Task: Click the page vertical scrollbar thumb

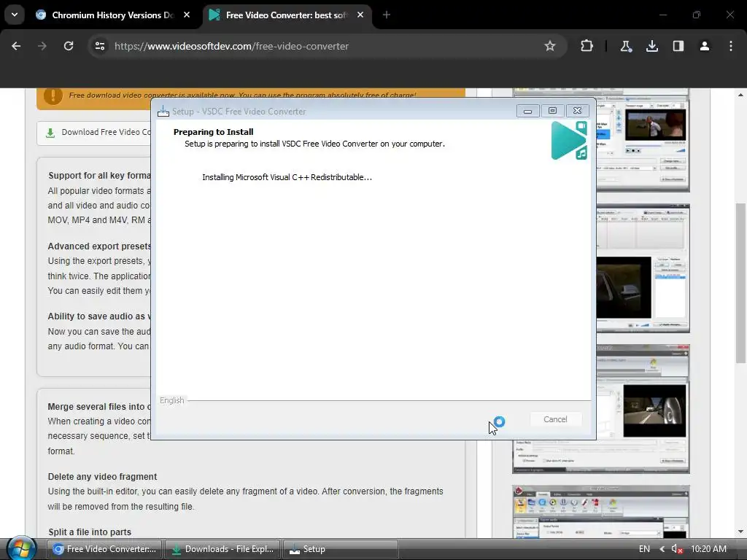Action: pyautogui.click(x=740, y=283)
